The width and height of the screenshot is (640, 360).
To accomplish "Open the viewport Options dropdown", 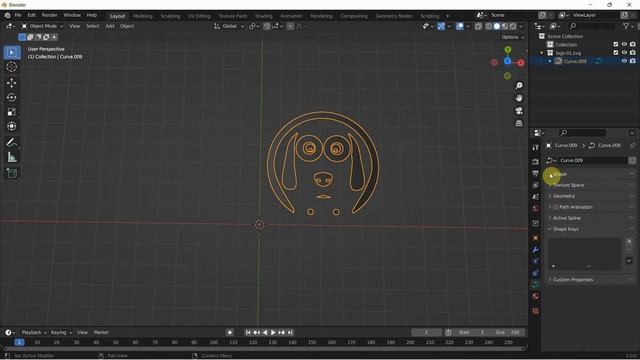I will pyautogui.click(x=513, y=37).
